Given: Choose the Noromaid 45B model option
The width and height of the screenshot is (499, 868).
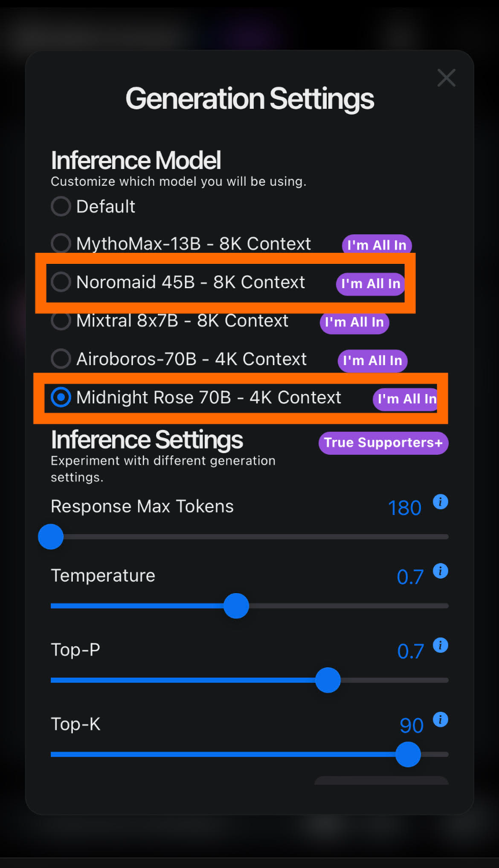Looking at the screenshot, I should click(x=61, y=282).
